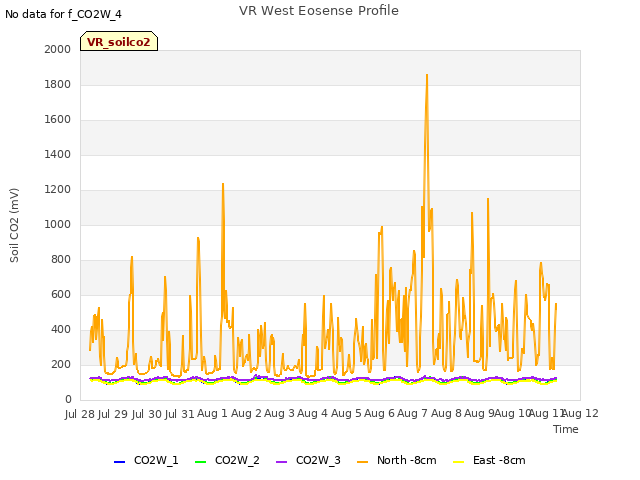Click the chart title VR West Eosense Profile
Viewport: 640px width, 480px height.
point(319,11)
